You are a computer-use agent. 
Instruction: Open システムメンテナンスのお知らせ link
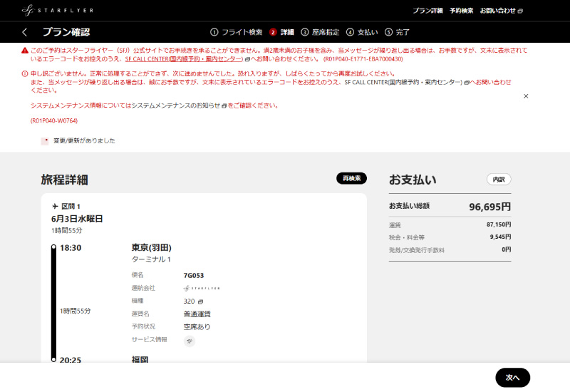(x=176, y=105)
